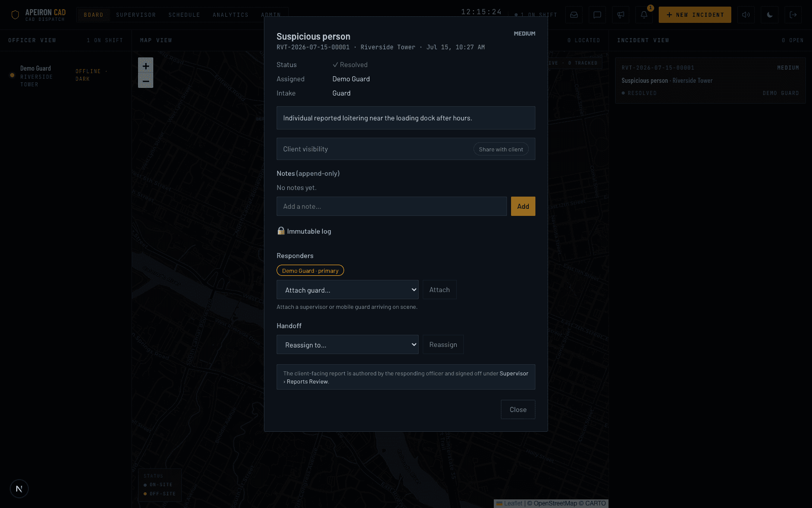The width and height of the screenshot is (812, 508).
Task: Click the Resolved status value
Action: pyautogui.click(x=350, y=65)
